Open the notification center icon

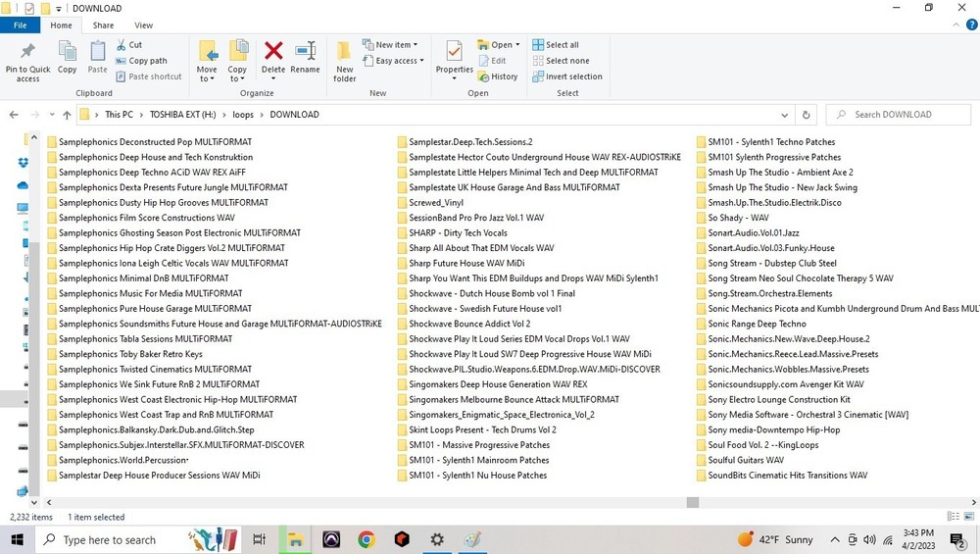[x=957, y=540]
